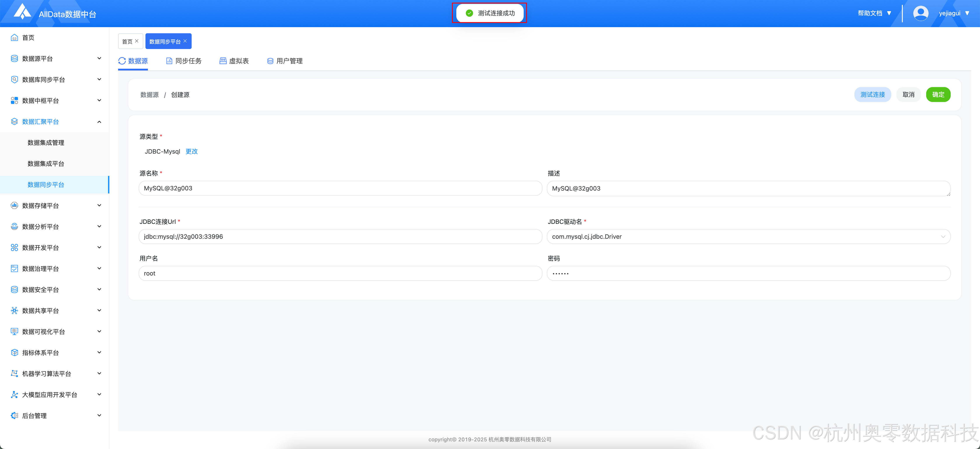Click the 首页 home icon in sidebar
Viewport: 980px width, 449px height.
click(14, 37)
